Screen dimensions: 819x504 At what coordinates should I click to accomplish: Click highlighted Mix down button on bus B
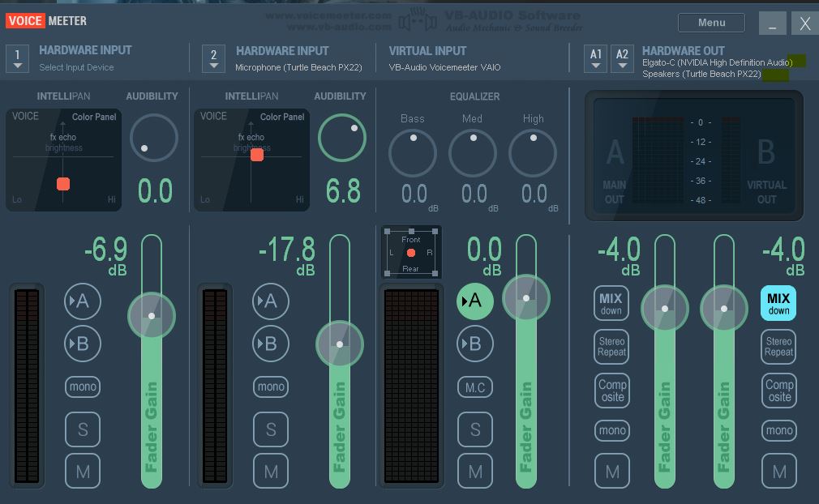pyautogui.click(x=778, y=303)
